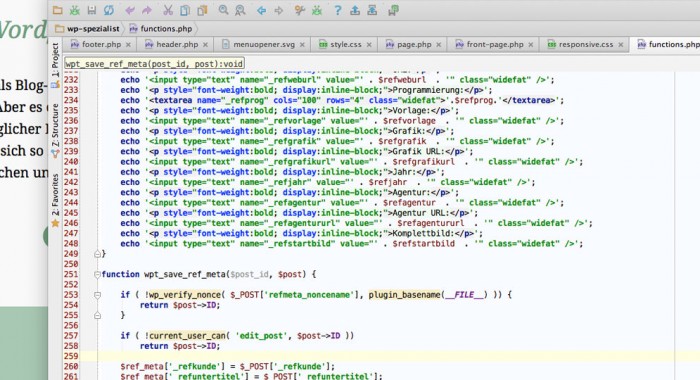700x380 pixels.
Task: Click the last toolbar icon with green square
Action: [393, 10]
